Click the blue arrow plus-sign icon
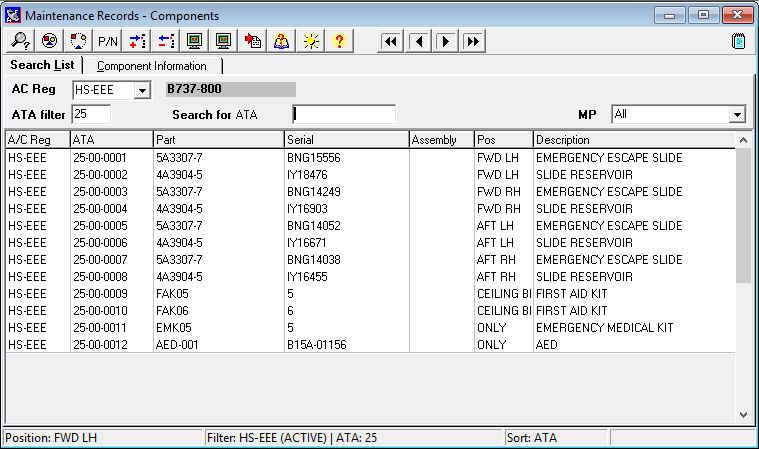Viewport: 759px width, 449px height. click(x=137, y=41)
